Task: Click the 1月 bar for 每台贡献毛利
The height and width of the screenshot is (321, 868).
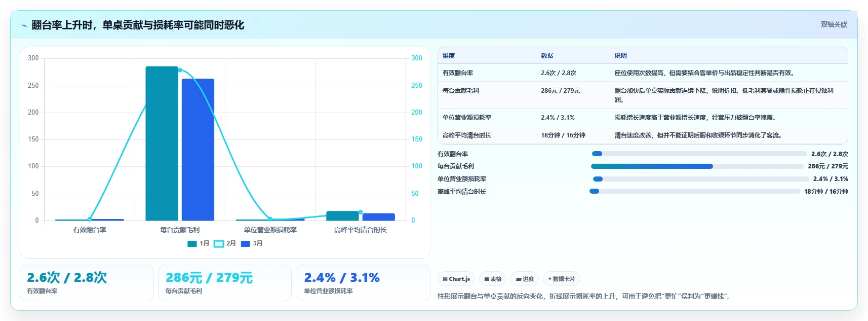Action: pyautogui.click(x=162, y=144)
